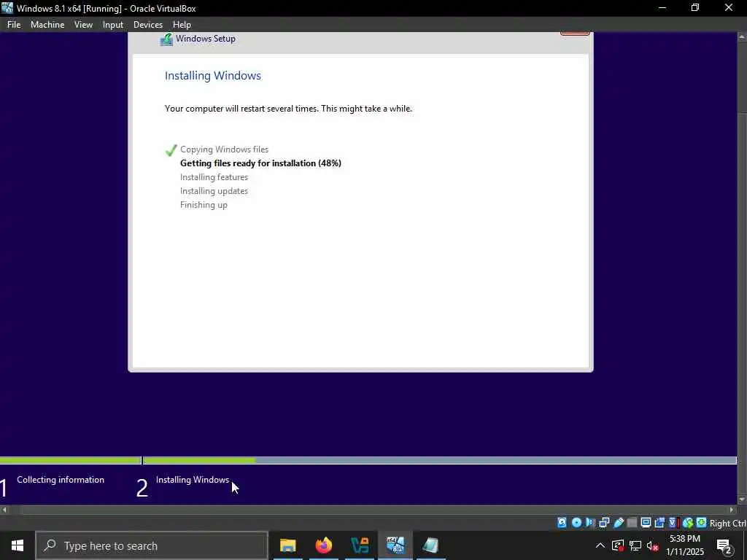Click the 'Finishing up' step text
The width and height of the screenshot is (747, 560).
204,205
